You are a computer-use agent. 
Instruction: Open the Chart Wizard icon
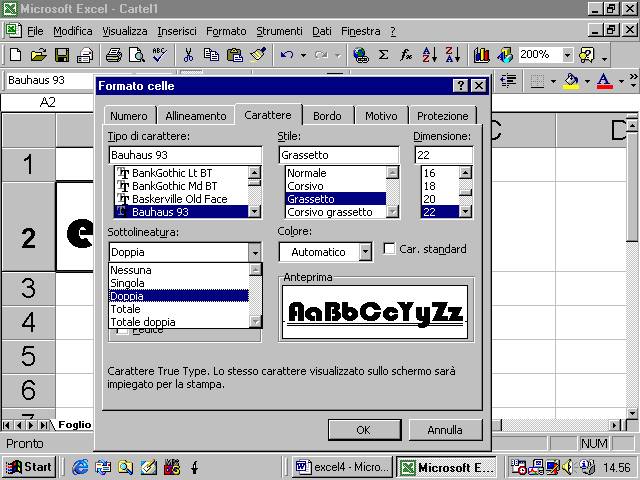click(x=482, y=55)
